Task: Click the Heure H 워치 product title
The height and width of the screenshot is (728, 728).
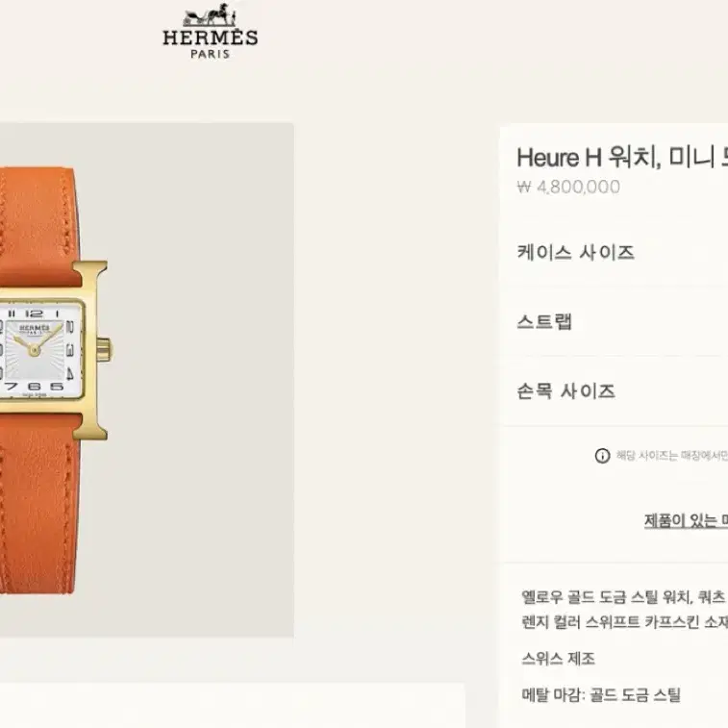Action: (622, 157)
